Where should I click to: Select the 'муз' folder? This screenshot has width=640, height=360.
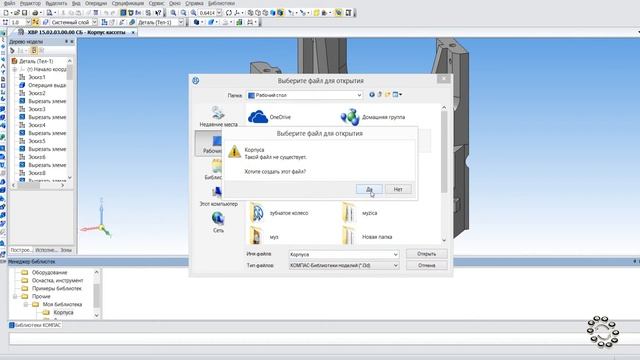tap(264, 237)
